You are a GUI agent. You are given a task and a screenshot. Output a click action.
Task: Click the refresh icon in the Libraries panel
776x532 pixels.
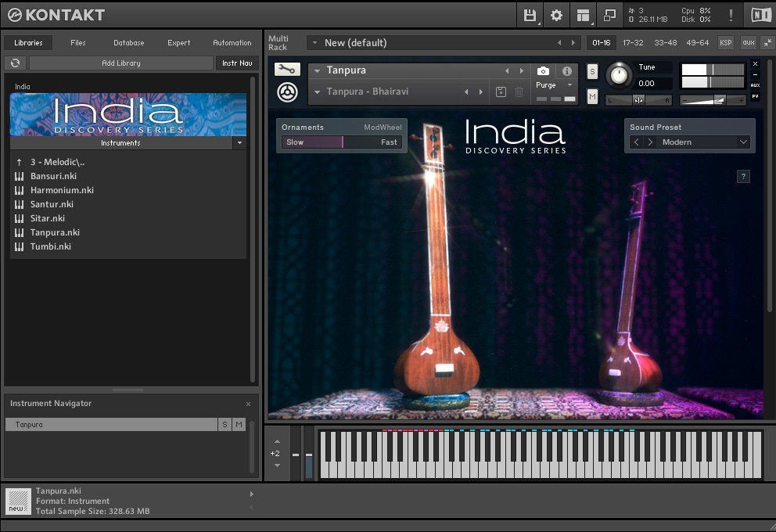pos(15,63)
